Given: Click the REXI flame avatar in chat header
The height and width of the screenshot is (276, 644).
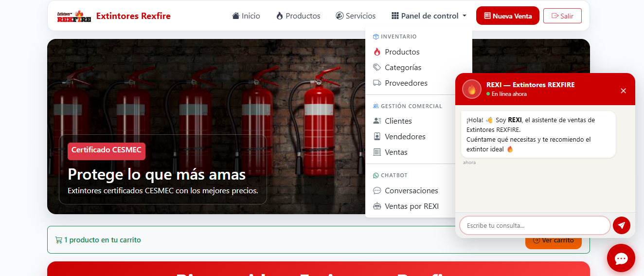Looking at the screenshot, I should click(x=472, y=89).
